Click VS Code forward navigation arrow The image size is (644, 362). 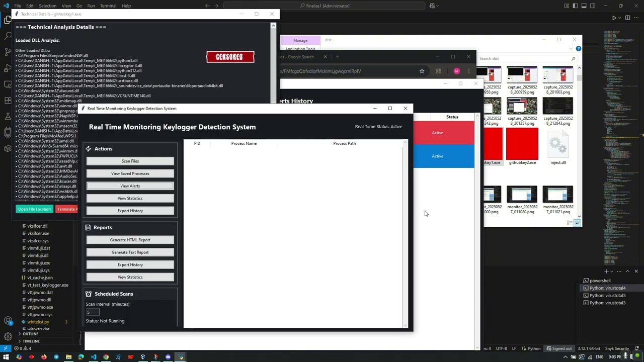click(216, 6)
